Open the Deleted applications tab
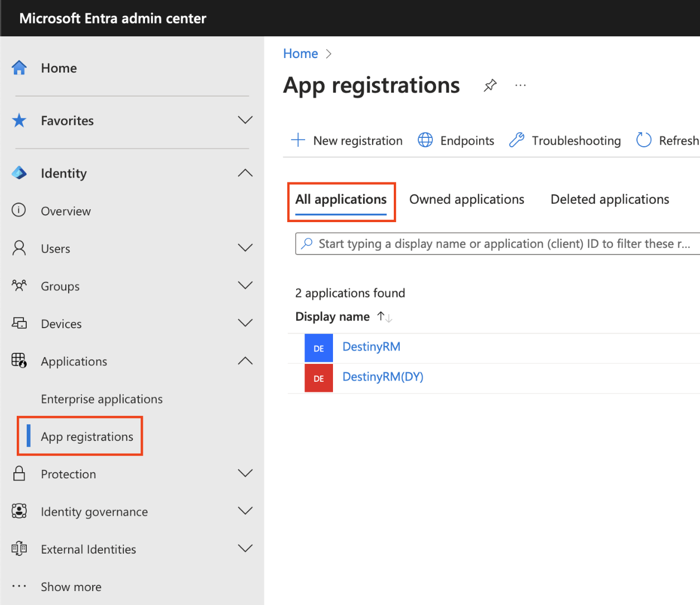This screenshot has height=605, width=700. pos(609,199)
